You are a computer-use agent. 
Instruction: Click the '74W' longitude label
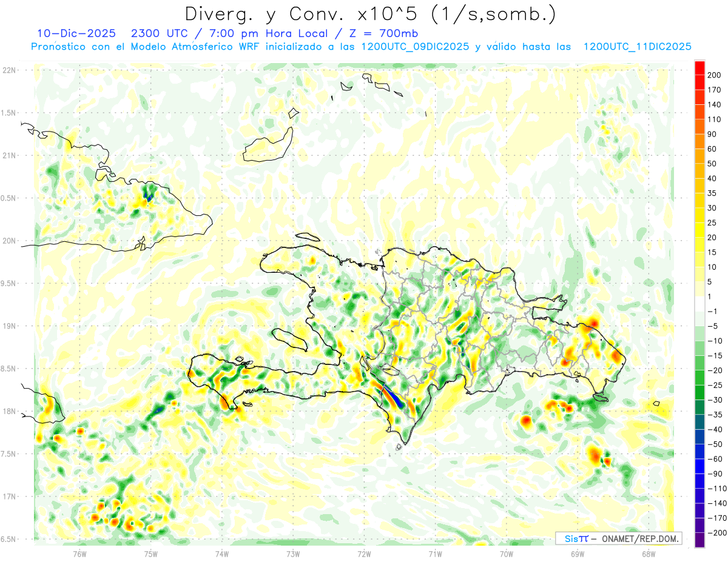221,554
